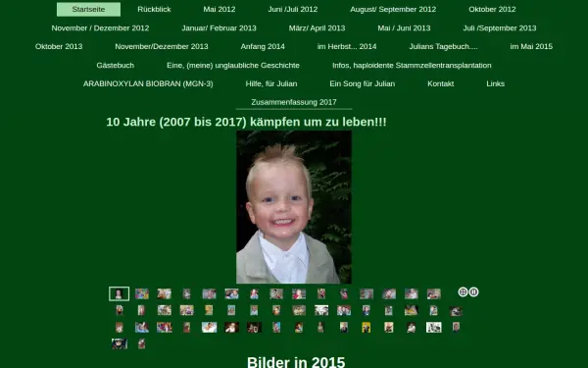Image resolution: width=588 pixels, height=368 pixels.
Task: Open the Mai 2012 page
Action: [220, 10]
